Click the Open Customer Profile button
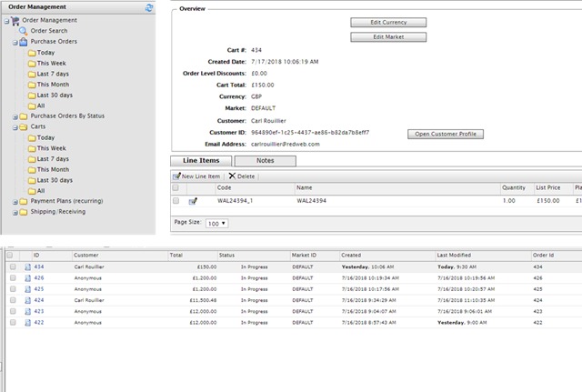Image resolution: width=582 pixels, height=392 pixels. [445, 134]
